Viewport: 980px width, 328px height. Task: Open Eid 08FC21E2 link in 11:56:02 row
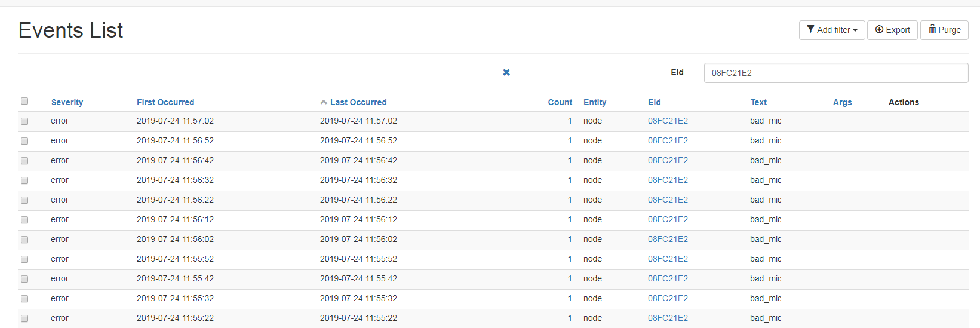(668, 239)
